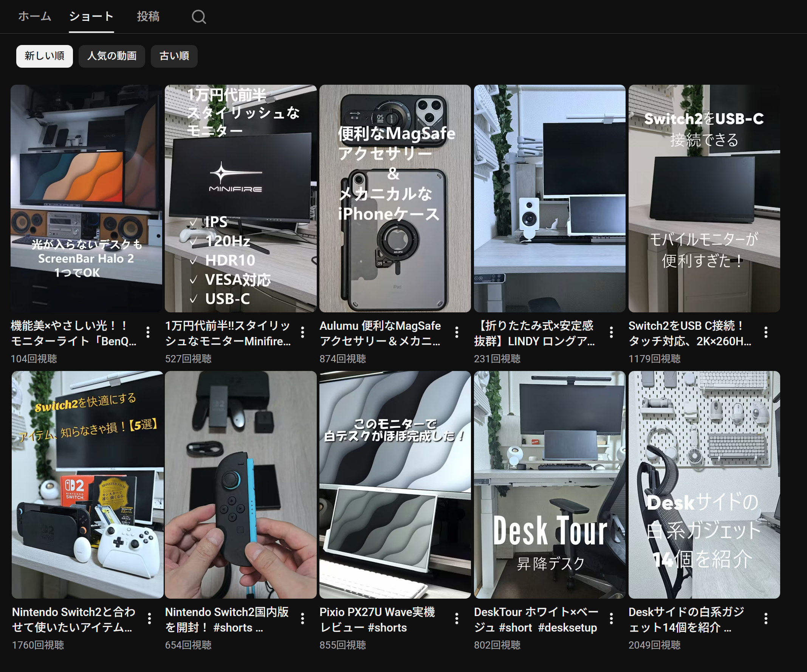Image resolution: width=807 pixels, height=672 pixels.
Task: Open the MagSafe accessory iPhone case thumbnail
Action: coord(395,199)
